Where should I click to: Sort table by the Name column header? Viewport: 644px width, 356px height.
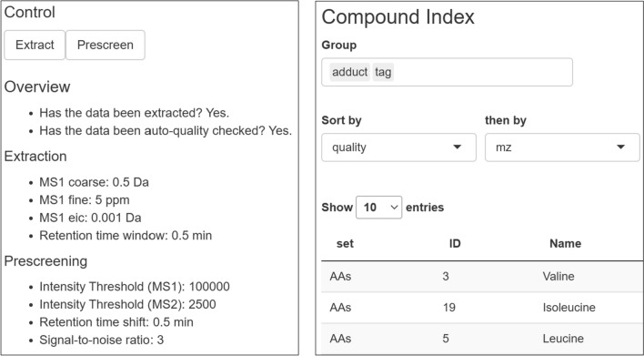click(565, 243)
